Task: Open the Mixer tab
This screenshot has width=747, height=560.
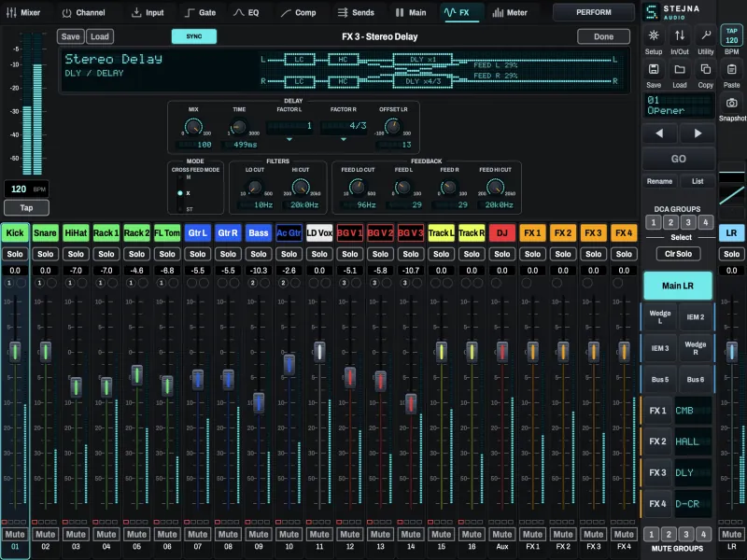Action: pos(23,12)
